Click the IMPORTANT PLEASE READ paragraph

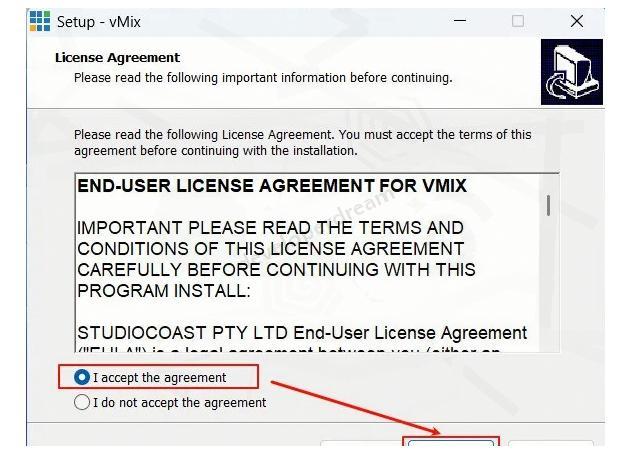[x=276, y=259]
